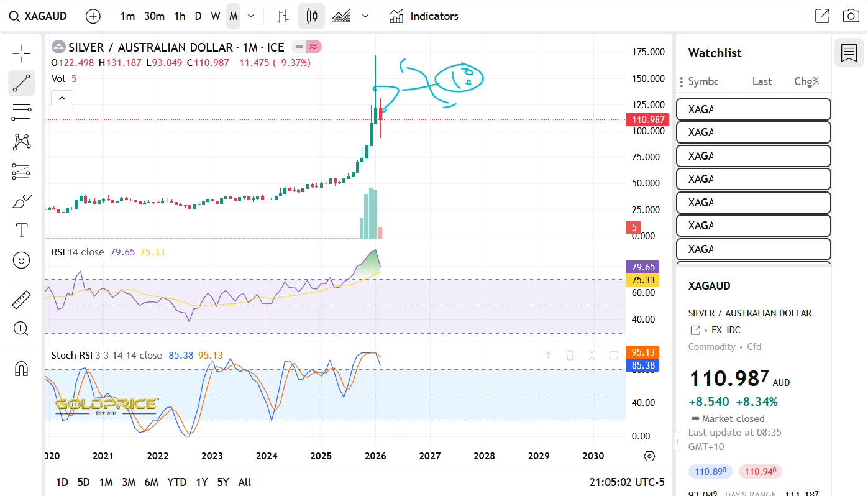
Task: Collapse the indicator legend with the chevron
Action: coord(62,98)
